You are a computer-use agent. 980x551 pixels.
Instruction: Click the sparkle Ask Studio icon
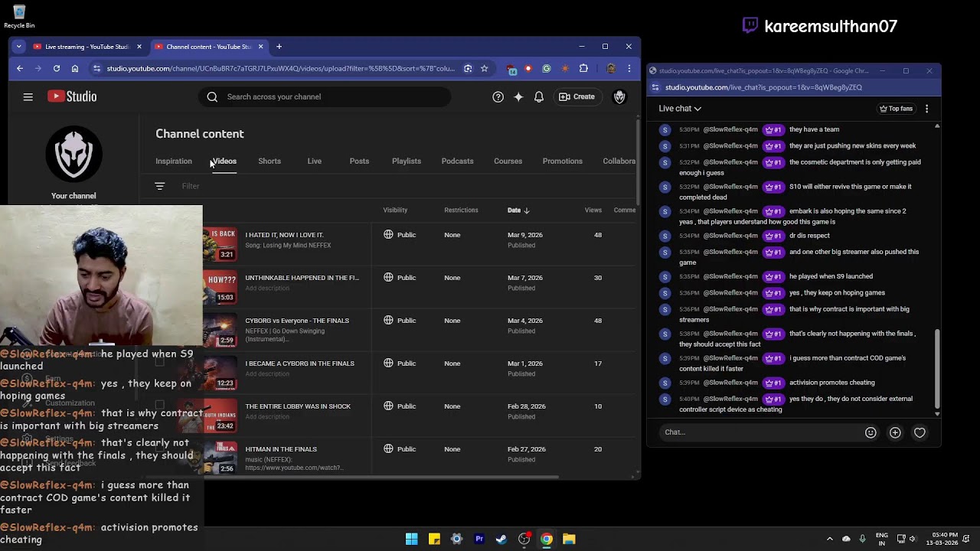pyautogui.click(x=518, y=96)
